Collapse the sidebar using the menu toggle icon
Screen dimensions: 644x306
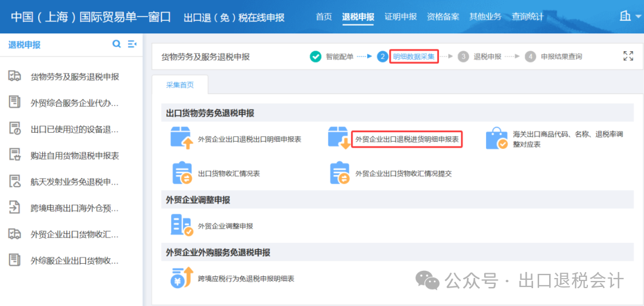tap(132, 44)
